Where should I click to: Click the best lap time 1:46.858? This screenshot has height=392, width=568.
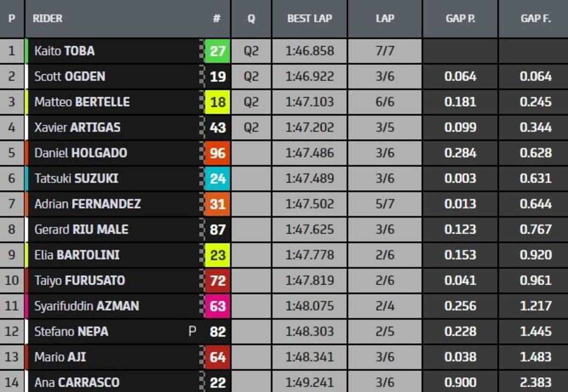point(310,51)
